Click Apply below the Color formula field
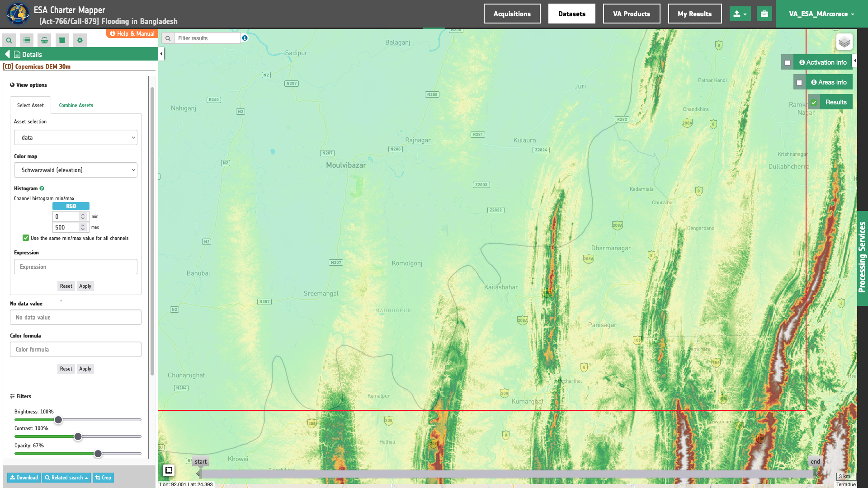Image resolution: width=868 pixels, height=488 pixels. pos(85,369)
